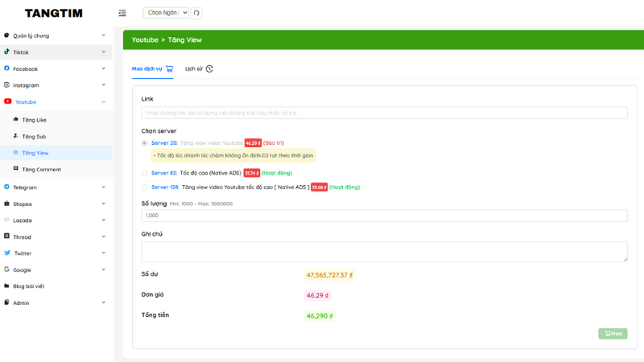Viewport: 644px width, 362px height.
Task: Expand the Instagram sidebar section chevron
Action: pyautogui.click(x=103, y=84)
